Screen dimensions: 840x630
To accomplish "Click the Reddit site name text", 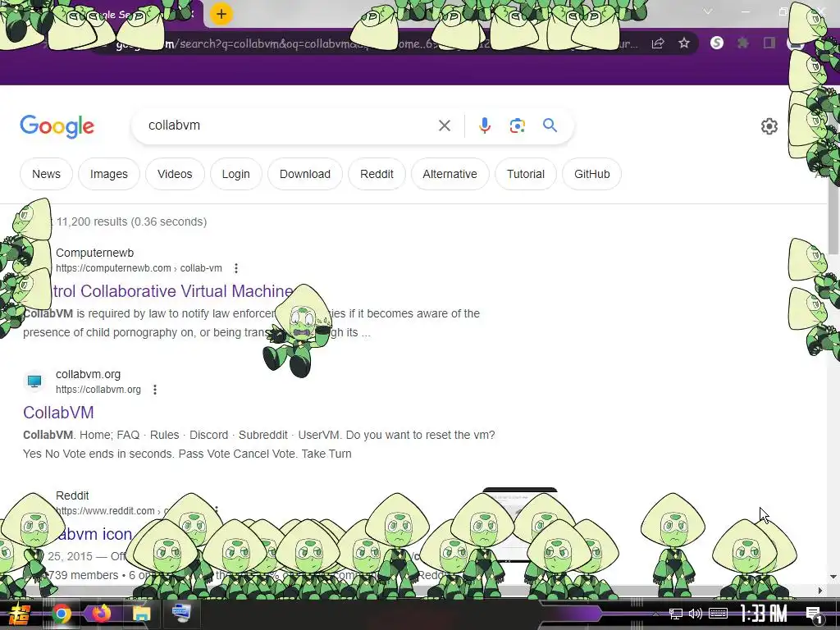I will point(72,495).
